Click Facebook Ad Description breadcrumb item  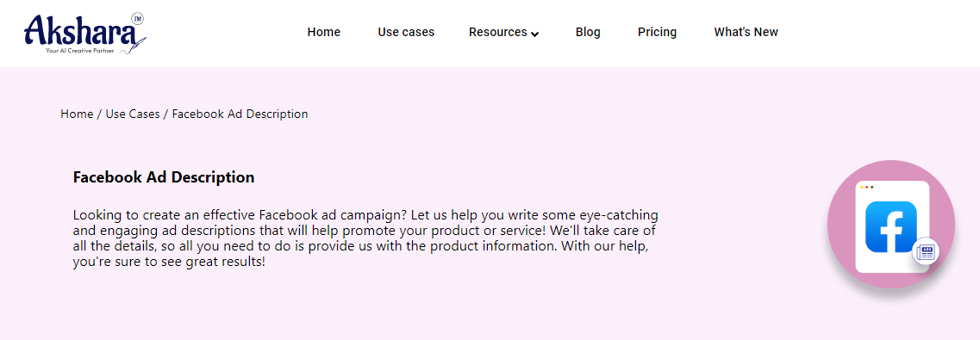click(240, 114)
